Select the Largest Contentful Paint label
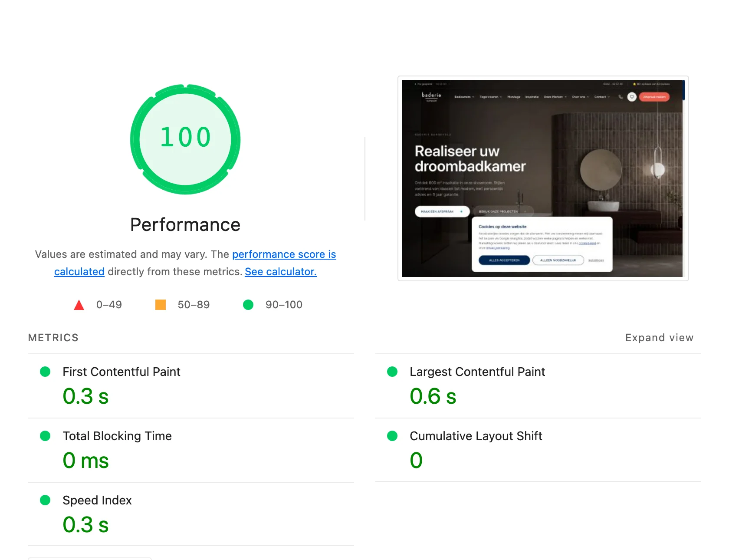This screenshot has width=729, height=560. (x=477, y=372)
